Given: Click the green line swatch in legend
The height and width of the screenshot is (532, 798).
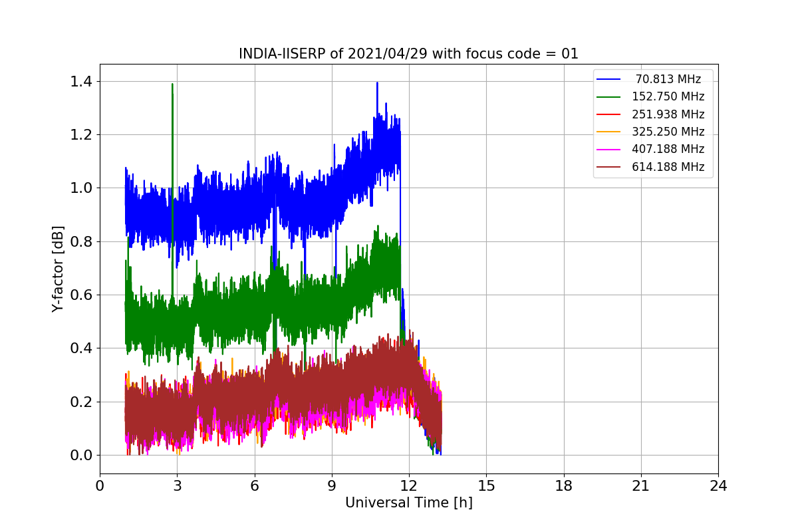Looking at the screenshot, I should (608, 96).
